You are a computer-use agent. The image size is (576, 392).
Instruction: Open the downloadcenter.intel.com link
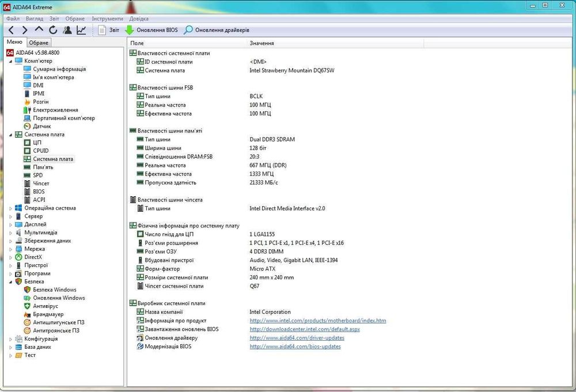[305, 329]
